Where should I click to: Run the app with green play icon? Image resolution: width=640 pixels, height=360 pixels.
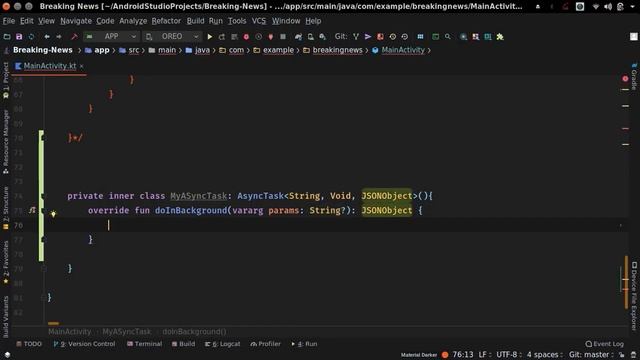point(209,37)
